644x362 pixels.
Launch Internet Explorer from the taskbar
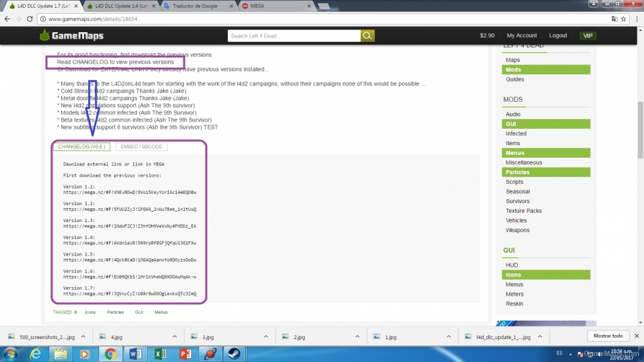click(x=35, y=354)
